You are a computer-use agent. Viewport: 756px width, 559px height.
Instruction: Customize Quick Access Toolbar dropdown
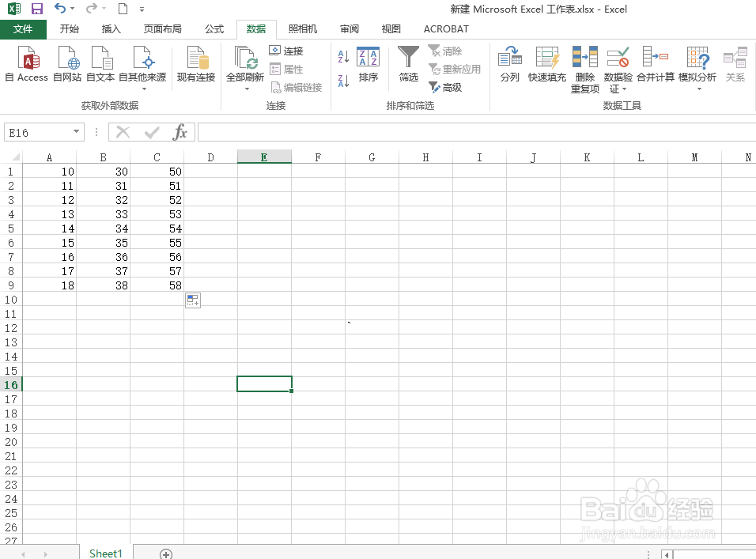click(142, 9)
